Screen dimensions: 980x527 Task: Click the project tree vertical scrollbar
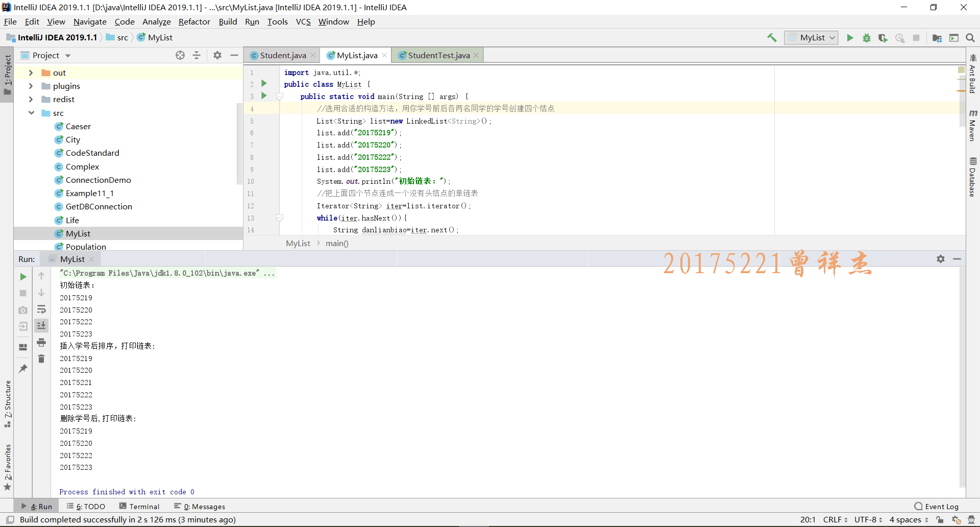click(239, 143)
